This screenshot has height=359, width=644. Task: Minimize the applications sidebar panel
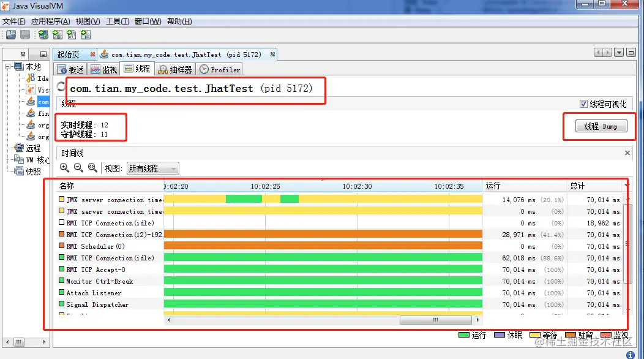tap(43, 55)
